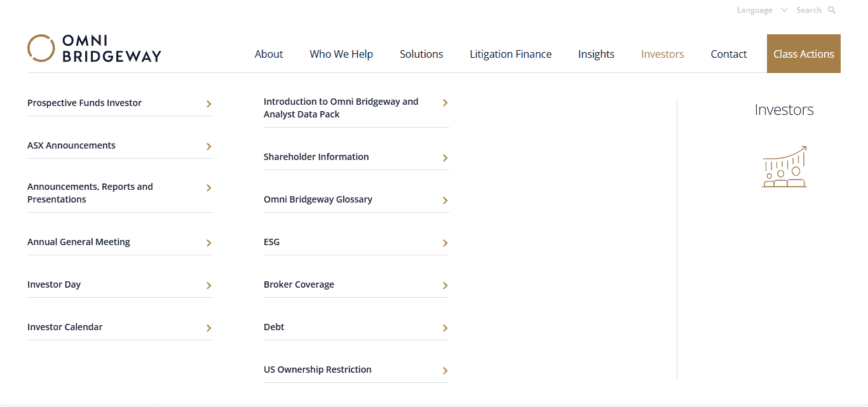The width and height of the screenshot is (868, 407).
Task: Click the Investors panel heading
Action: [x=784, y=110]
